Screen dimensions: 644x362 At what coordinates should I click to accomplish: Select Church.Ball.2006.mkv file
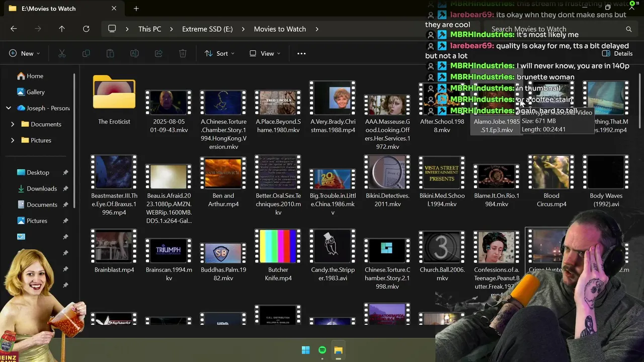coord(442,256)
